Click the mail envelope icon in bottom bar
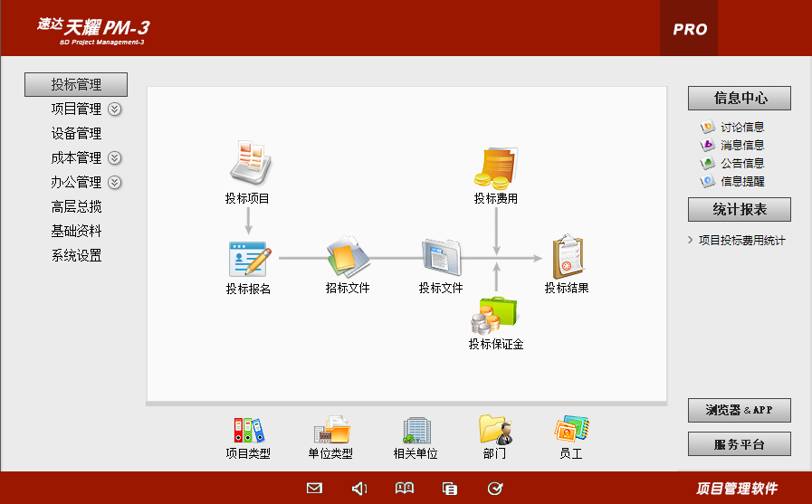The width and height of the screenshot is (812, 504). coord(314,489)
